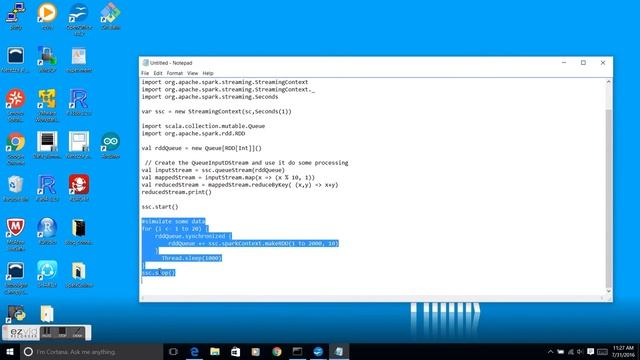Click the 'reducedStream.print()' line
Viewport: 640px width, 360px height.
[x=177, y=192]
